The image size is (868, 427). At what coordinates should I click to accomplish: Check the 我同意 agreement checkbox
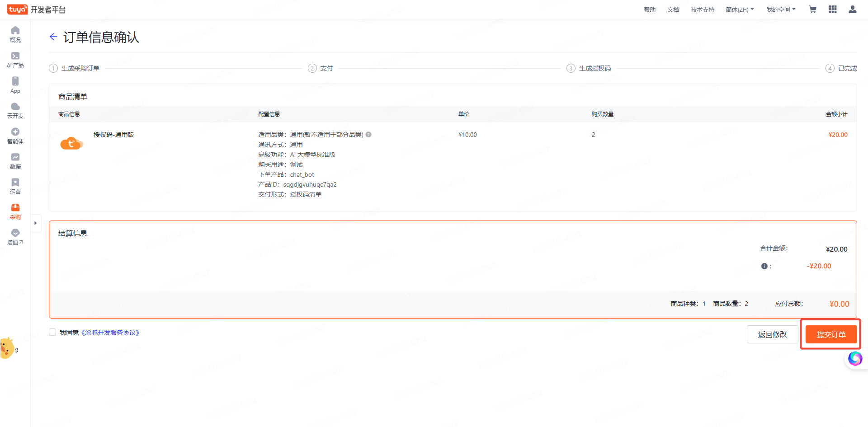click(x=52, y=333)
